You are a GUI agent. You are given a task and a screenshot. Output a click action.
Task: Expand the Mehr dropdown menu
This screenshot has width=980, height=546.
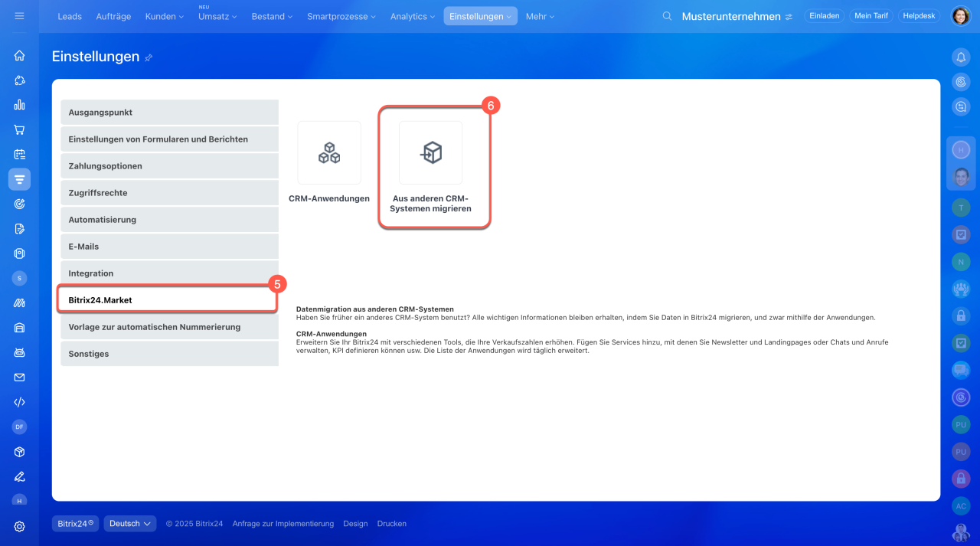point(540,16)
